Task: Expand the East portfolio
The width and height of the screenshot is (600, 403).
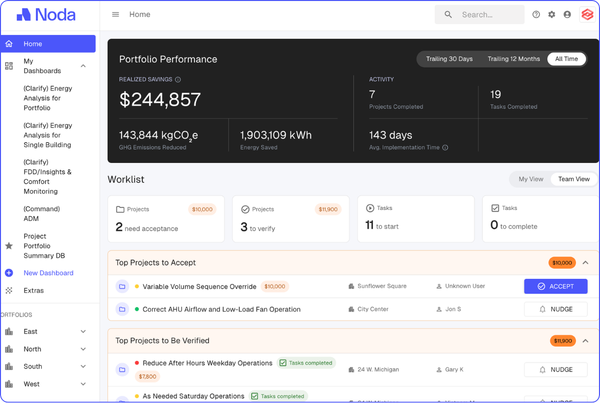Action: 83,331
